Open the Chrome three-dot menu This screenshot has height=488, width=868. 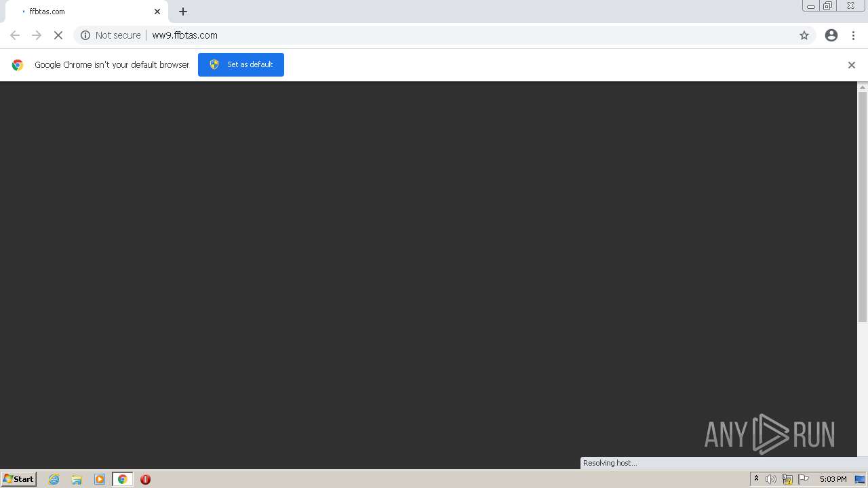(x=853, y=35)
